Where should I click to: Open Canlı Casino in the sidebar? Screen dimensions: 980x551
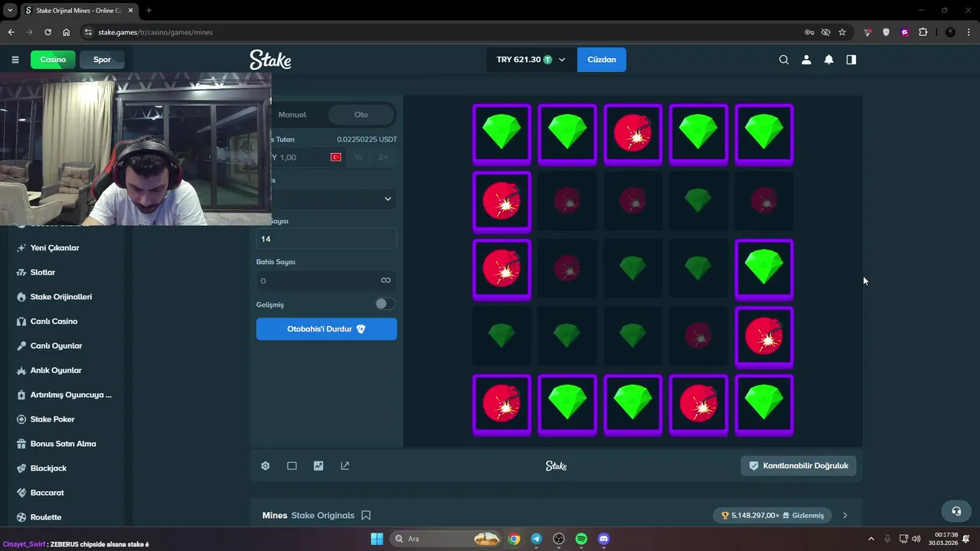tap(54, 321)
